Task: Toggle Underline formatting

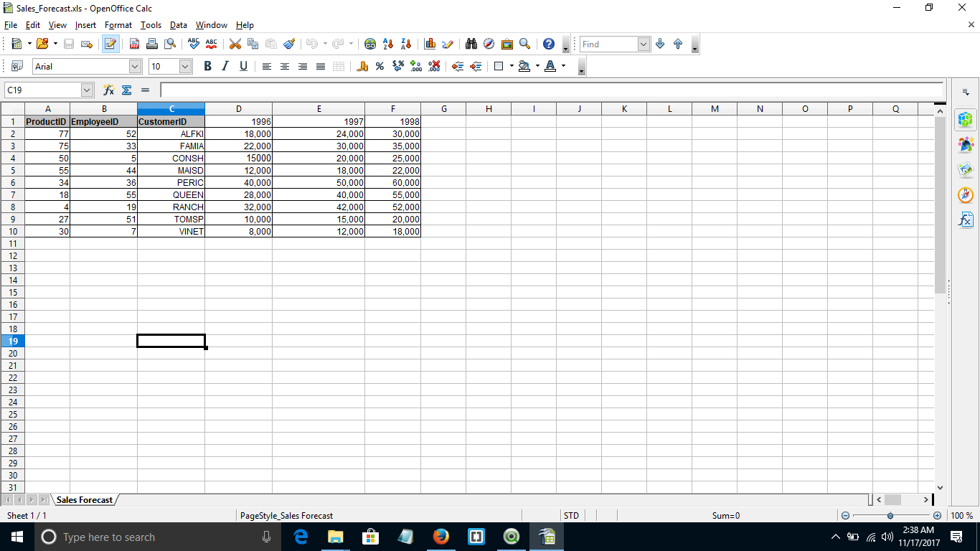Action: pyautogui.click(x=243, y=67)
